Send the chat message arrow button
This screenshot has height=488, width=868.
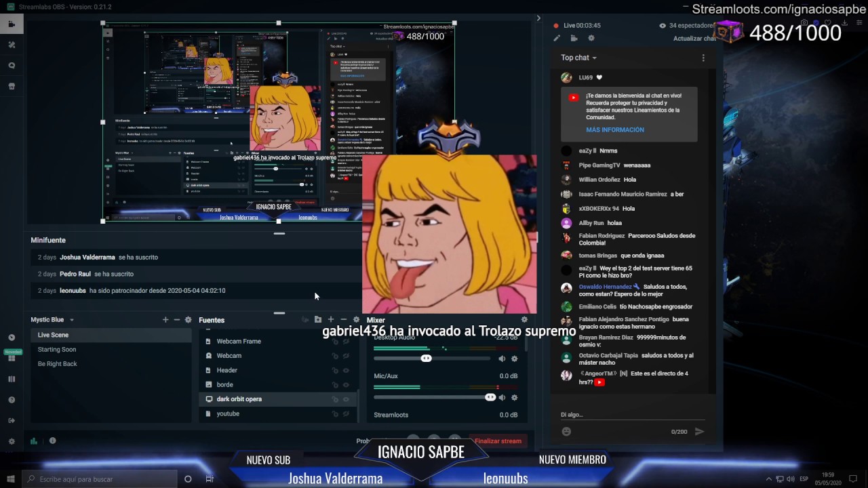tap(699, 431)
